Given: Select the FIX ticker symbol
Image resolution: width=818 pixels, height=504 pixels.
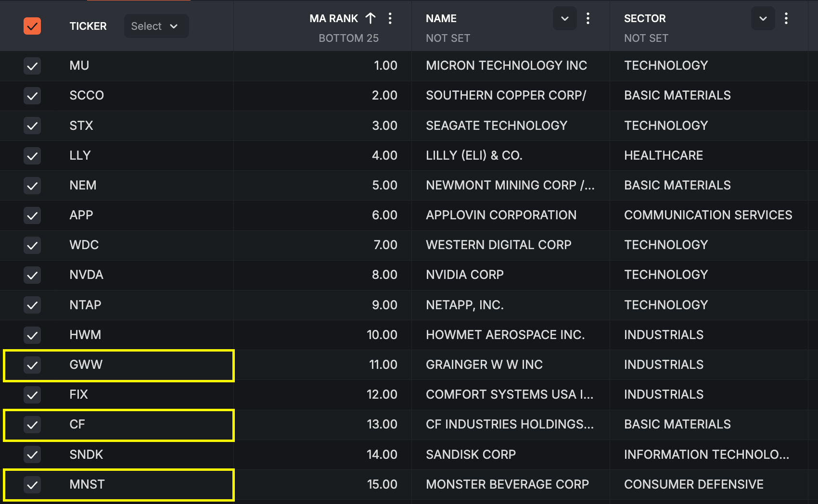Looking at the screenshot, I should tap(79, 394).
